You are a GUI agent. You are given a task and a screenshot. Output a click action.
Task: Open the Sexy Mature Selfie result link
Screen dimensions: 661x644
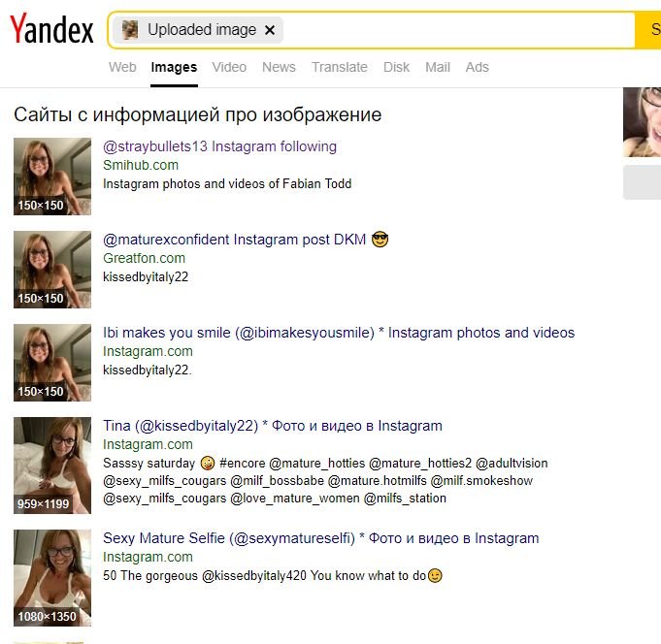pos(321,538)
